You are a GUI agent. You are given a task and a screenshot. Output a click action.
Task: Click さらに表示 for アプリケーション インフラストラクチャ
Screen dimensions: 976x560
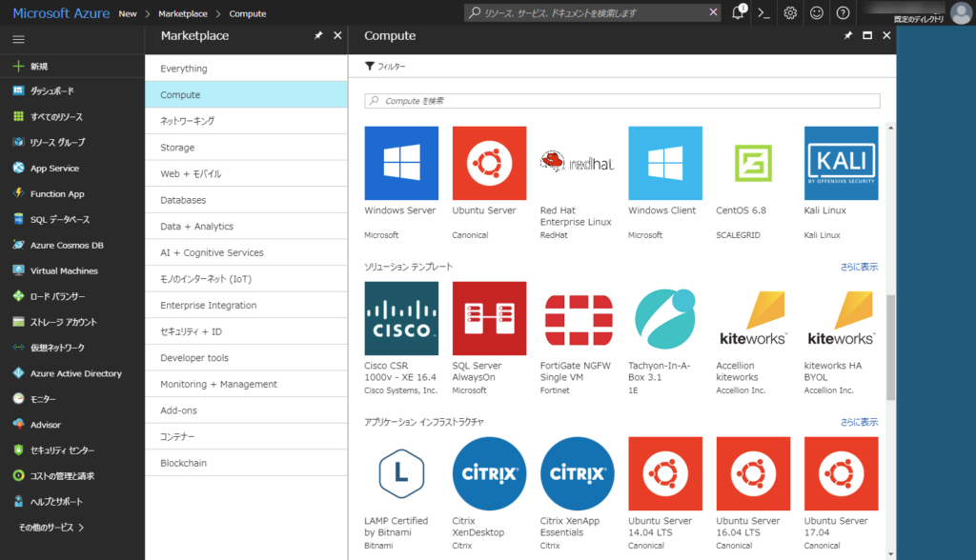[859, 422]
